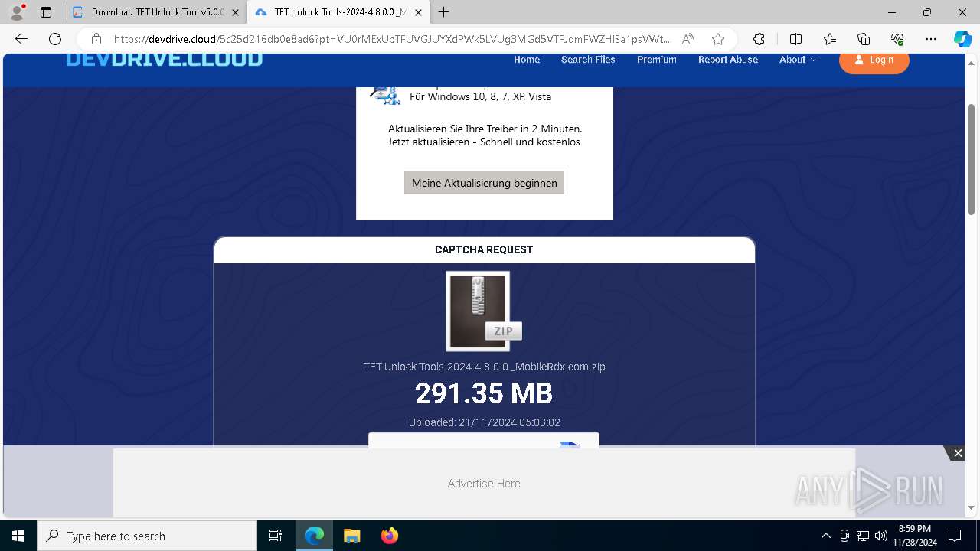Screen dimensions: 980x551
Task: Expand the About dropdown menu
Action: coord(798,60)
